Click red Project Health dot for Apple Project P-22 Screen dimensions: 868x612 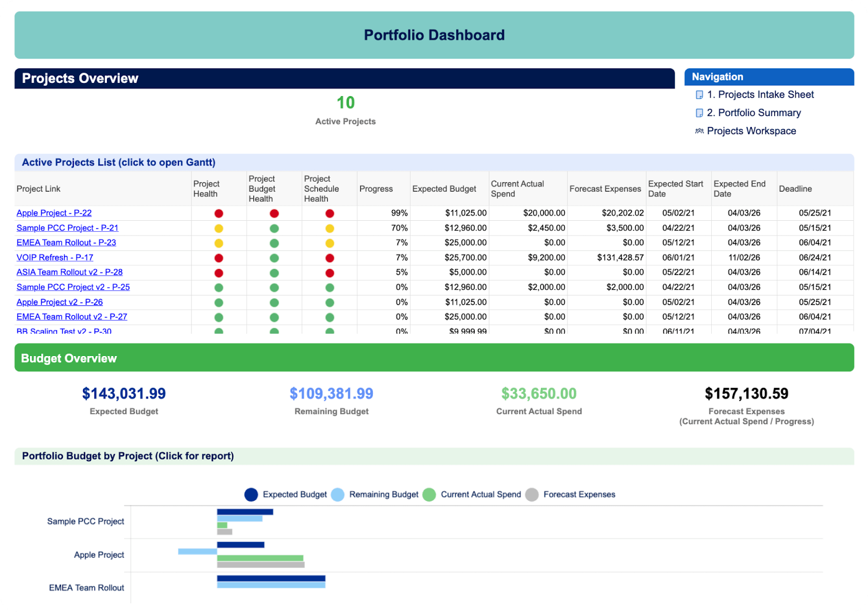click(x=219, y=214)
